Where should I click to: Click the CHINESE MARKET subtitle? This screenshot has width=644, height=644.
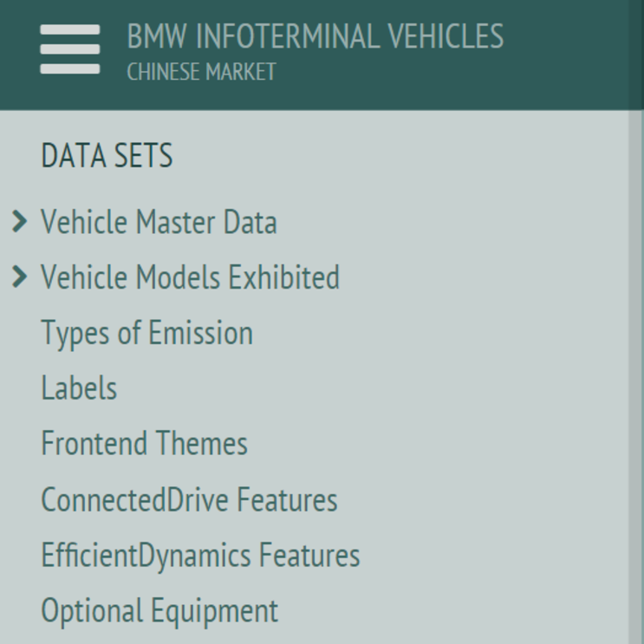coord(201,72)
